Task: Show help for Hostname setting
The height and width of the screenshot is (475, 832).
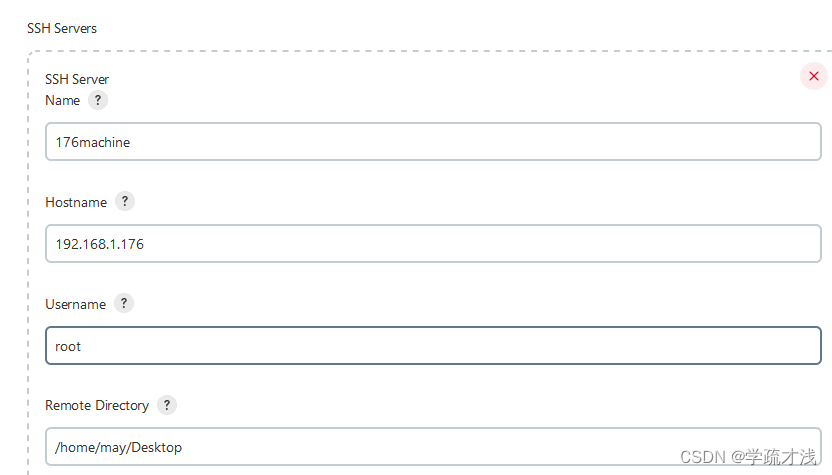Action: click(125, 202)
